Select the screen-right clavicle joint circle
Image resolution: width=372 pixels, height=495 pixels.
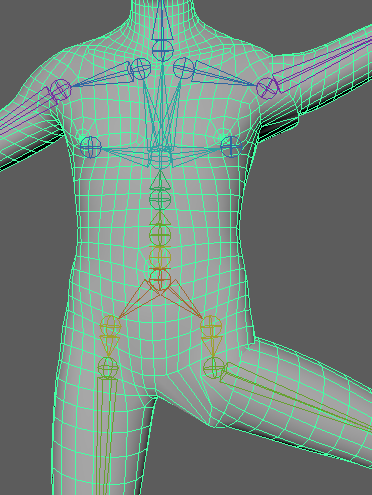[x=184, y=68]
